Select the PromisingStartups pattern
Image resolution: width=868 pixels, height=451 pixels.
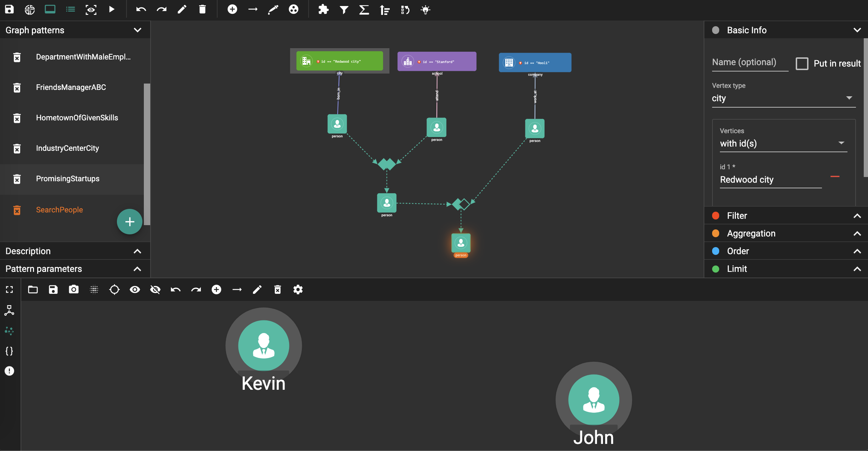(68, 179)
